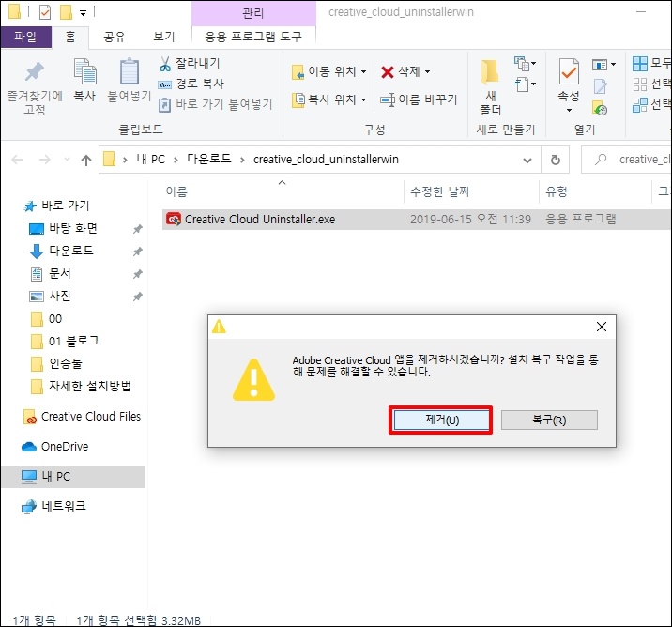Click the Properties (속성) checkmark icon
The image size is (672, 627).
569,71
